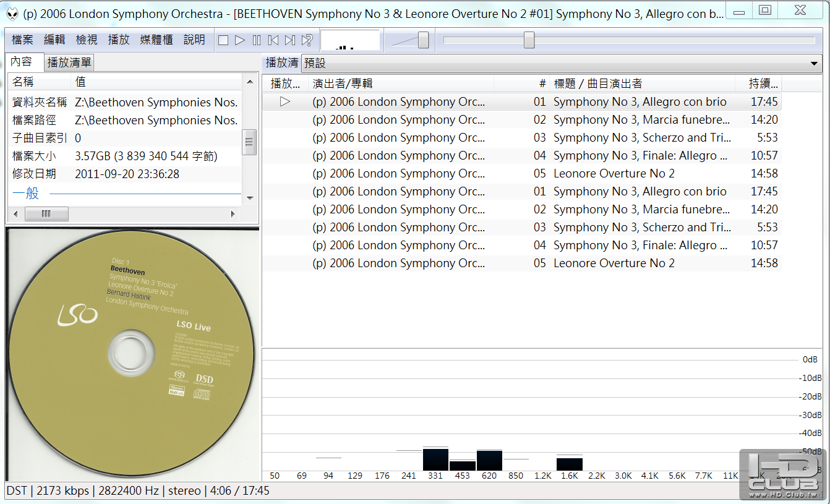Sort by the # track number column header
The image size is (830, 504).
(x=521, y=83)
